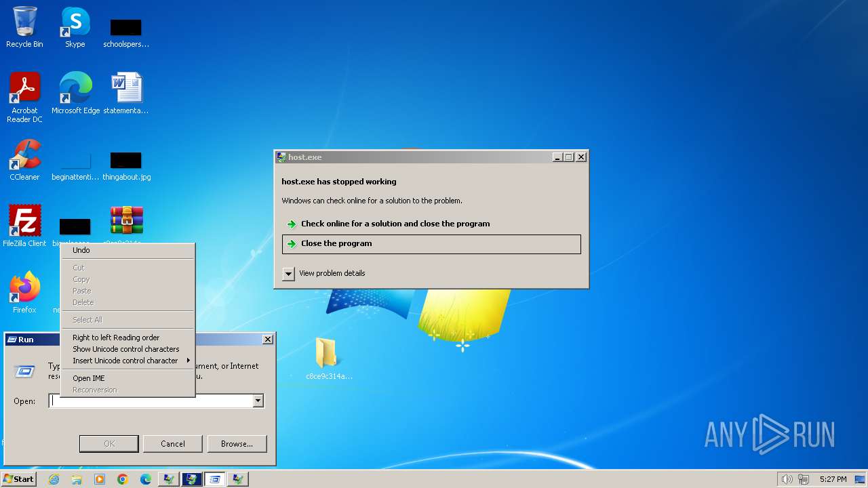The height and width of the screenshot is (488, 868).
Task: Select the c8ce9c314a... folder on desktop
Action: [329, 359]
